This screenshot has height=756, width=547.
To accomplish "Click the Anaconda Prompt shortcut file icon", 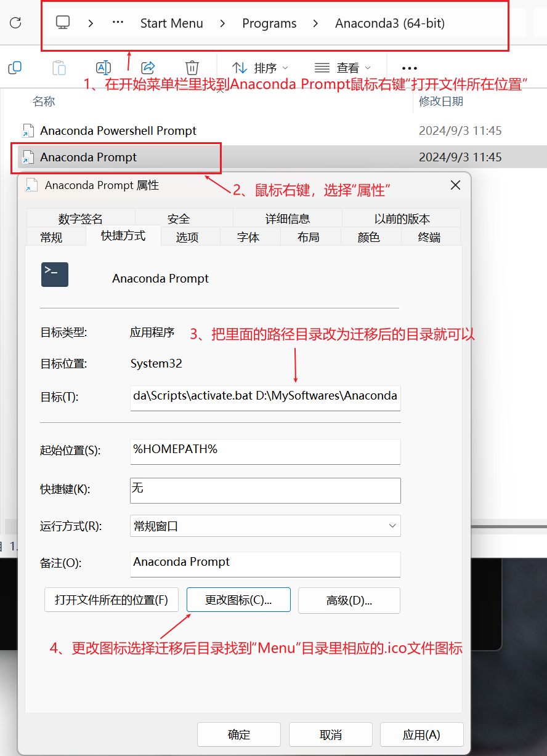I will point(28,157).
